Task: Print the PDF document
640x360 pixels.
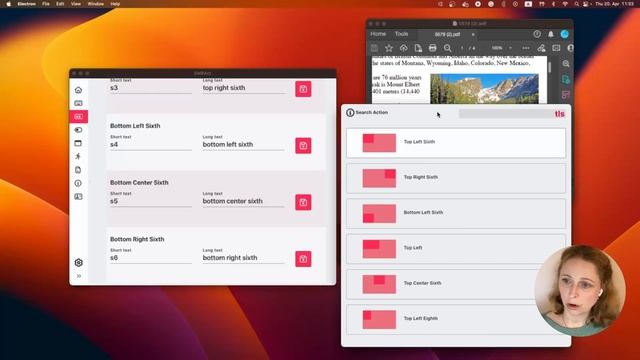Action: (x=433, y=48)
